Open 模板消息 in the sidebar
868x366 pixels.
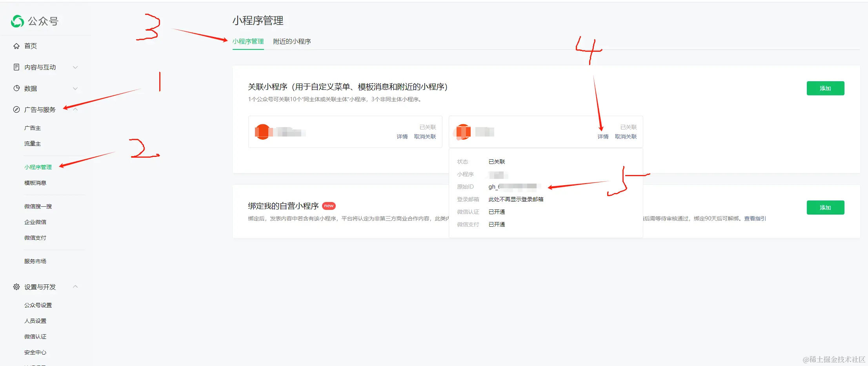click(x=35, y=183)
